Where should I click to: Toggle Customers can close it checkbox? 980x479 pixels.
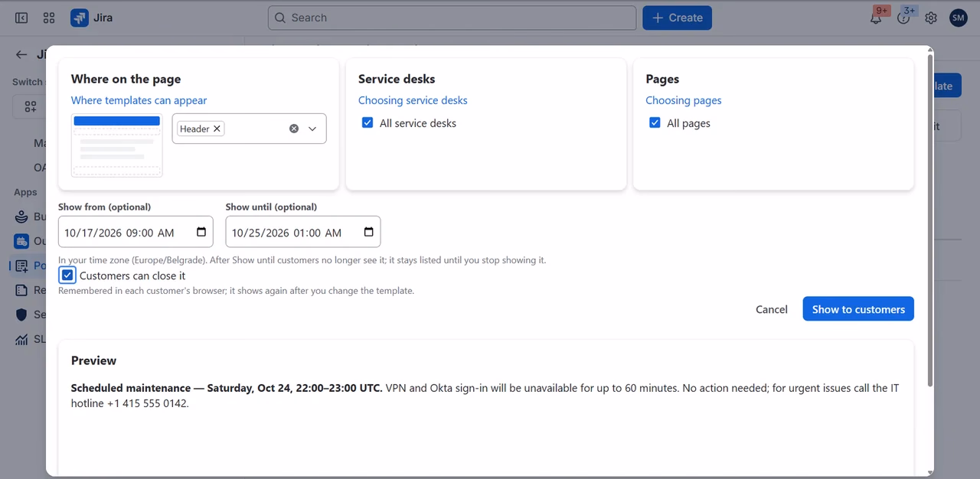pos(67,275)
